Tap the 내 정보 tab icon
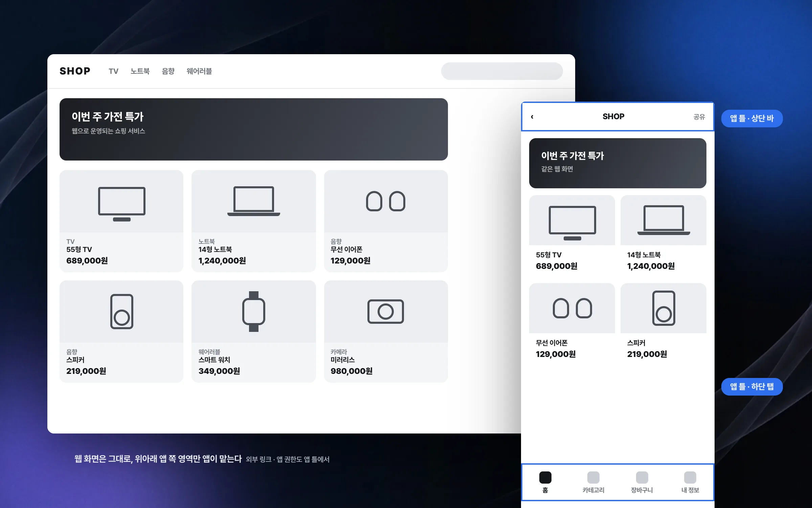 point(690,478)
